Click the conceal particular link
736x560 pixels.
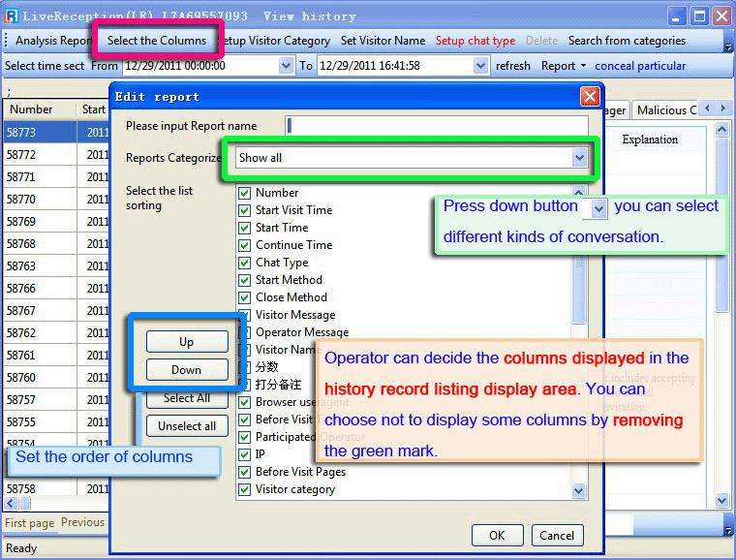(x=640, y=66)
